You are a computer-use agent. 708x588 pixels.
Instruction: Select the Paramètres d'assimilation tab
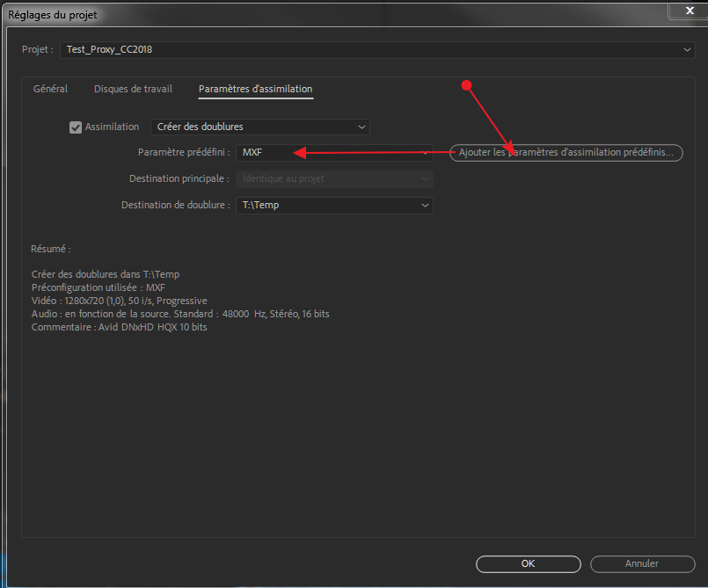click(256, 89)
